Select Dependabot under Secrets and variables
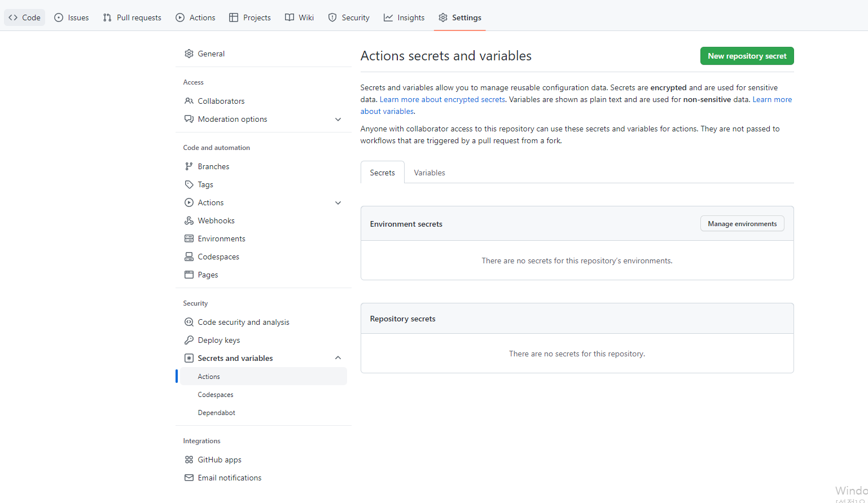Viewport: 868px width, 503px height. (x=264, y=413)
